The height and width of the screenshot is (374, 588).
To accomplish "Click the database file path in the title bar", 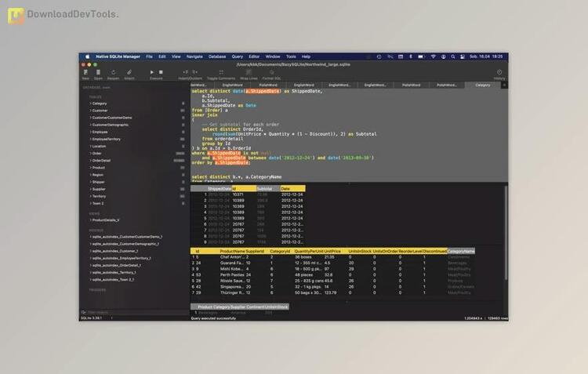I will tap(293, 64).
